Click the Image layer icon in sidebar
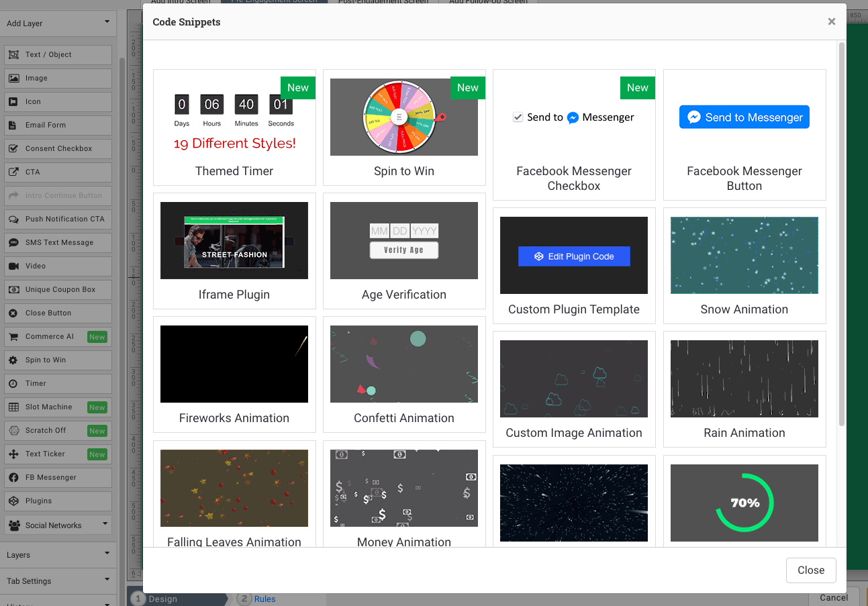Viewport: 868px width, 606px height. click(x=13, y=79)
